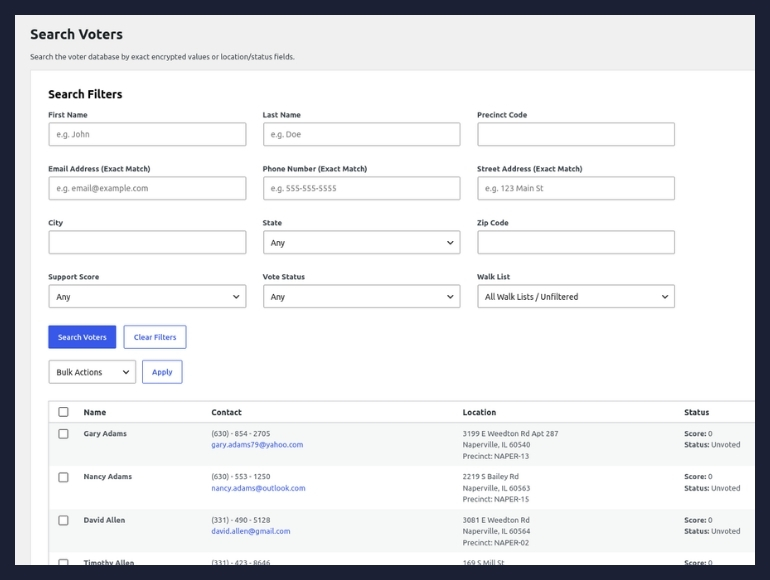This screenshot has width=770, height=580.
Task: Click Precinct: NAPER-13 text
Action: [x=495, y=456]
